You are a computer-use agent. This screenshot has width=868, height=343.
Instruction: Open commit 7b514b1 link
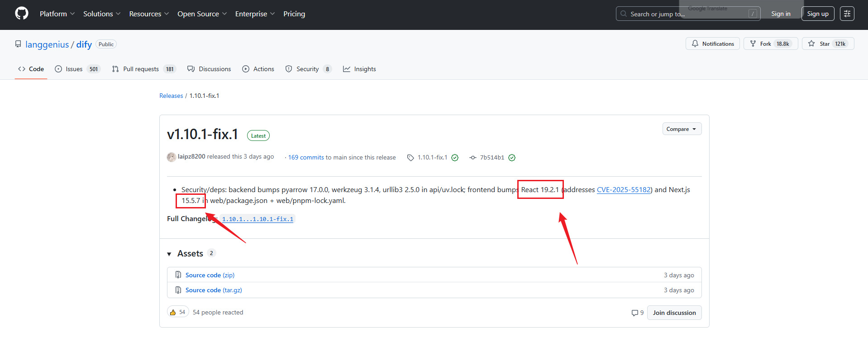coord(492,157)
